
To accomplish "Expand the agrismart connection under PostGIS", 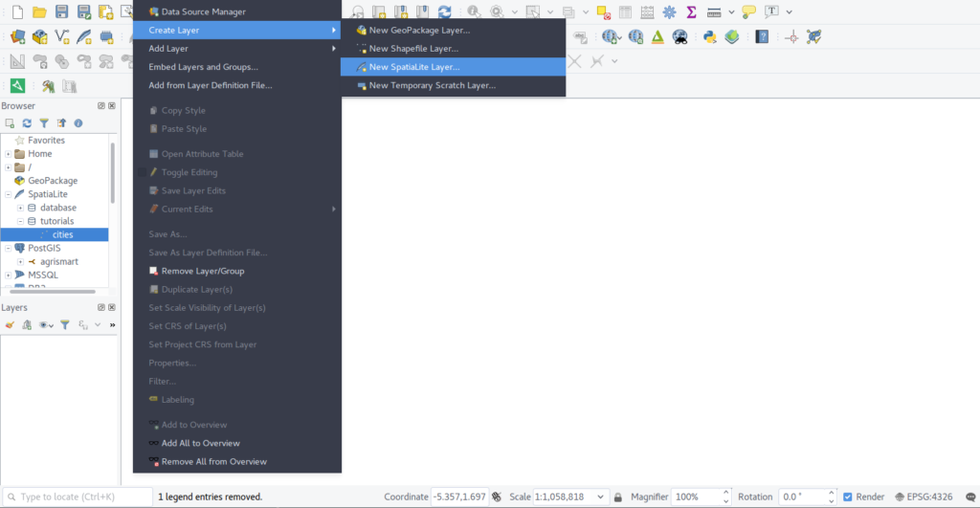I will pos(20,262).
